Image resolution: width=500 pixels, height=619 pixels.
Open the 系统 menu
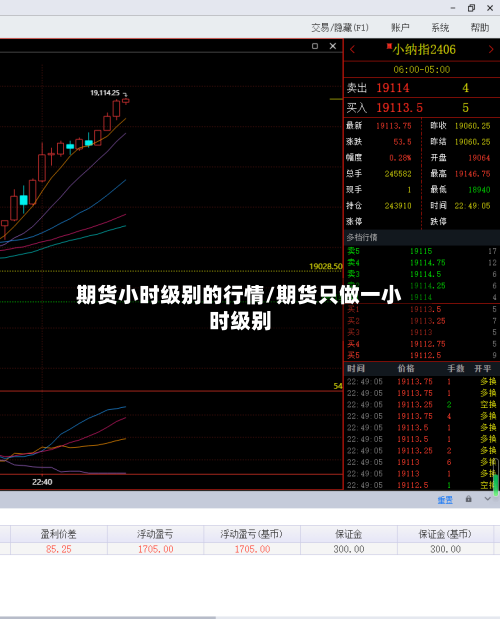pos(440,28)
